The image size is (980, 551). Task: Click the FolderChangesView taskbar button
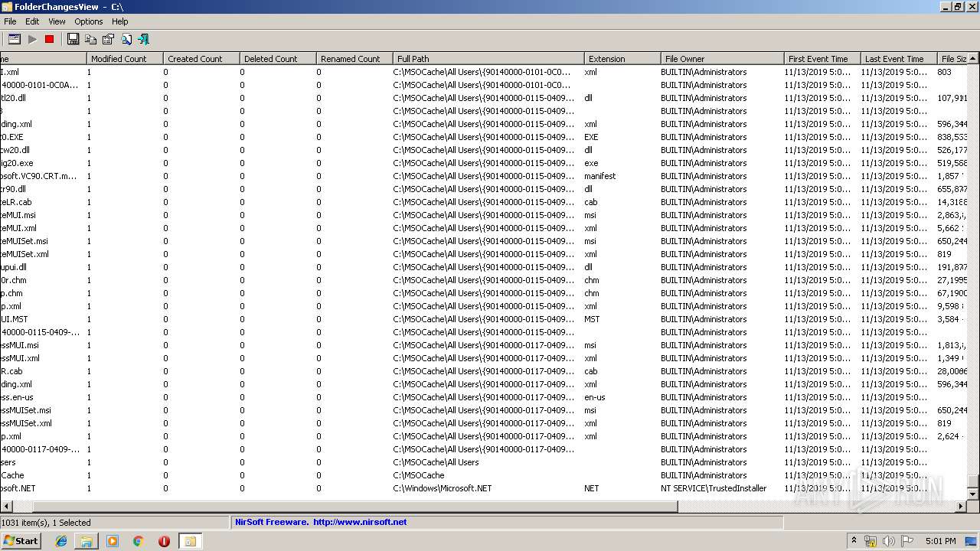(190, 541)
